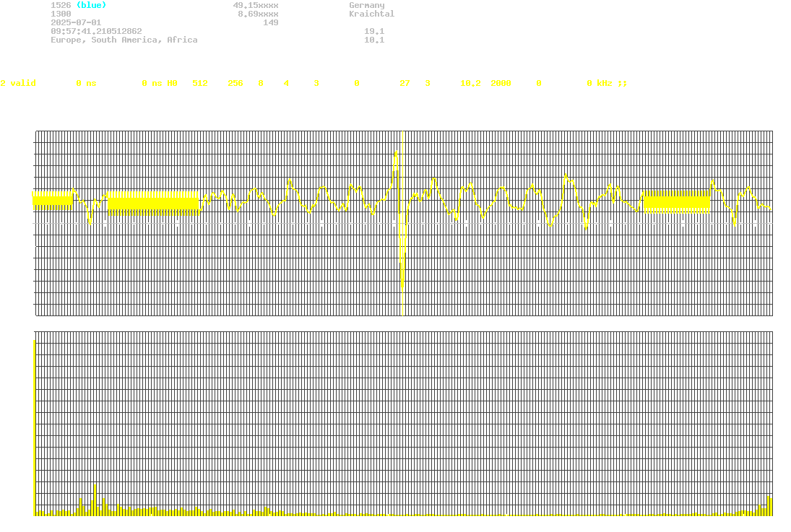Click the tallest bar in the spectrum chart
Image resolution: width=791 pixels, height=532 pixels.
click(34, 428)
